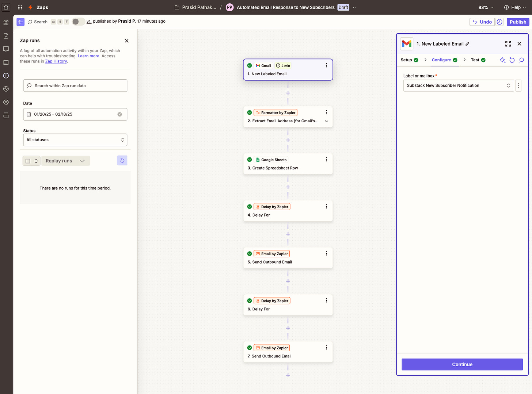Focus the Search within Zap run data field

75,86
